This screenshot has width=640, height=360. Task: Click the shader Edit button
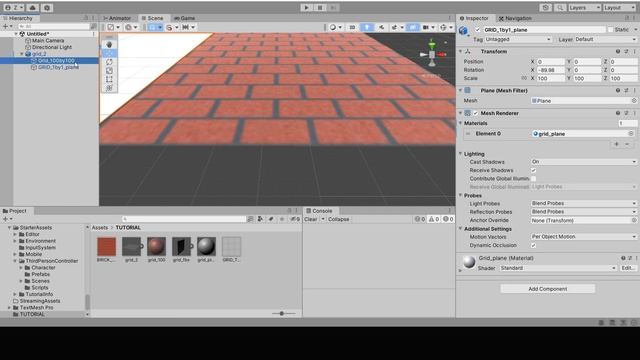(x=627, y=268)
